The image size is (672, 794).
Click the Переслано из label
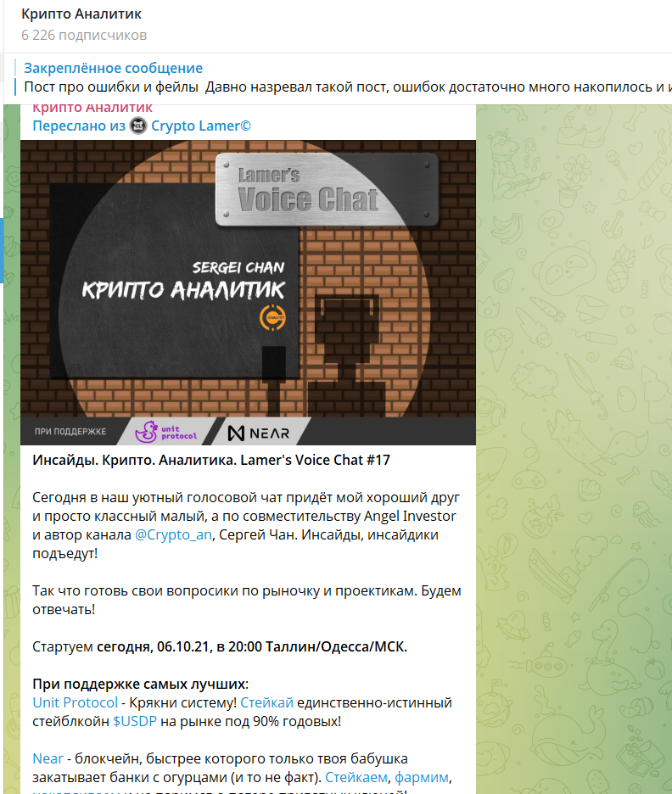point(79,126)
